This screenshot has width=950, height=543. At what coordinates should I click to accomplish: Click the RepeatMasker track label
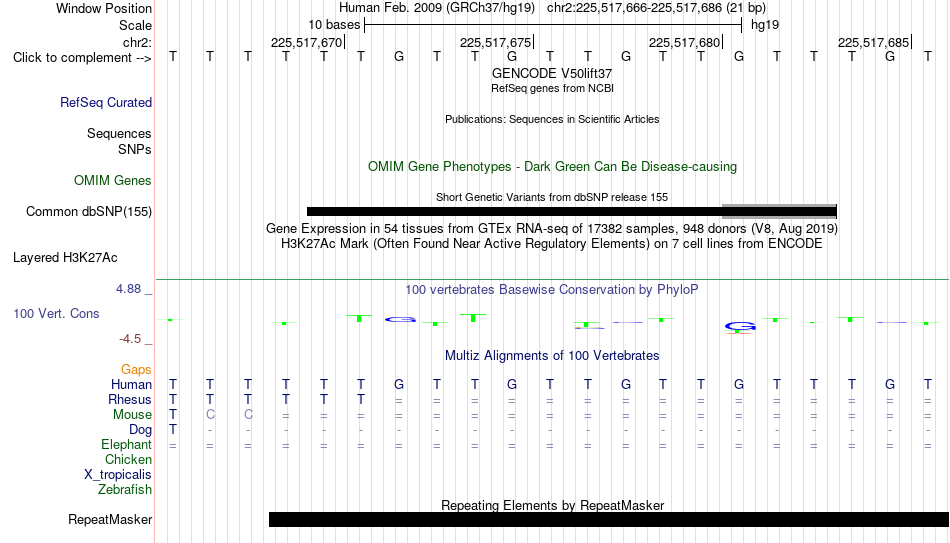(110, 519)
